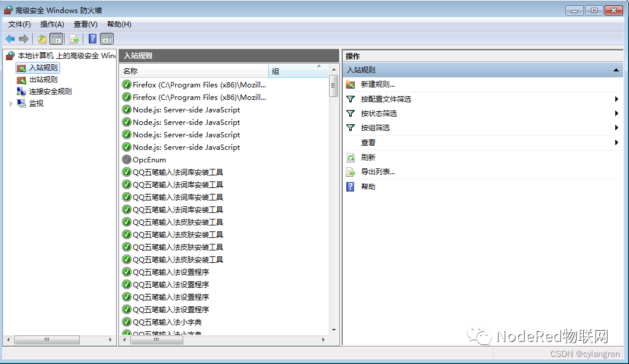Open the 帮助(H) menu
The width and height of the screenshot is (629, 364).
[119, 24]
